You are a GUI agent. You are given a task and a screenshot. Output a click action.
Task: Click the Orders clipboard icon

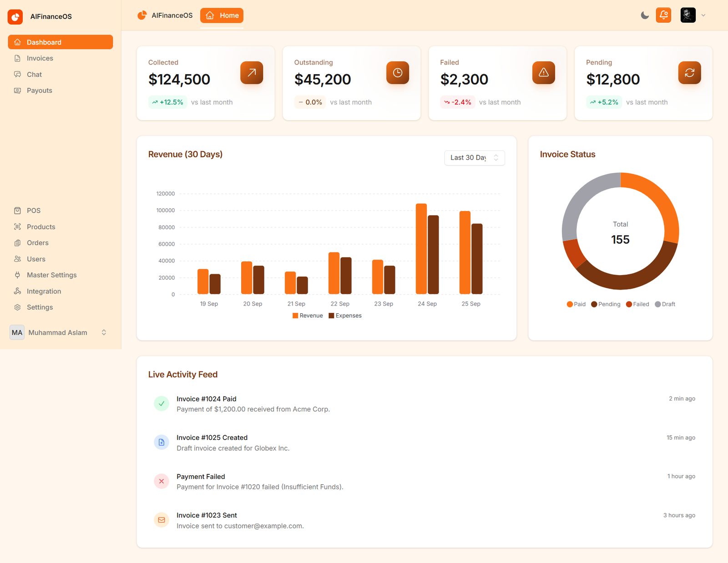17,243
